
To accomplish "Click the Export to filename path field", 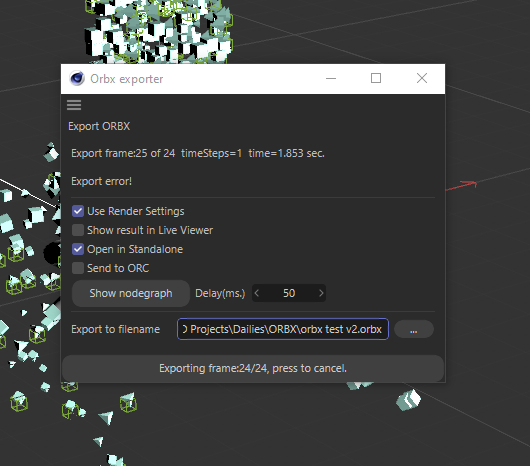I will click(283, 329).
